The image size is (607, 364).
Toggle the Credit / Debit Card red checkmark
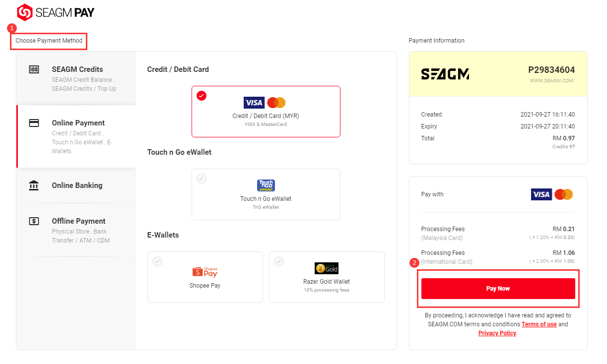(x=202, y=96)
